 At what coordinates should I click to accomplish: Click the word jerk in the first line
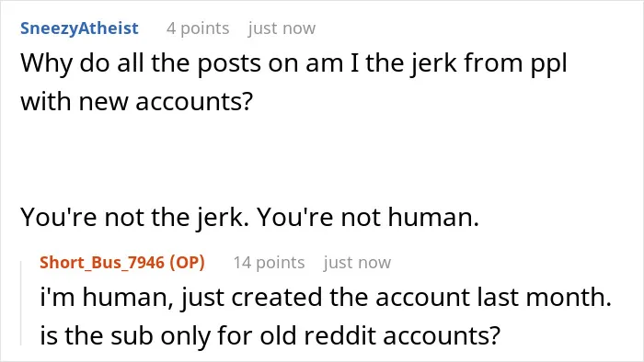click(434, 64)
